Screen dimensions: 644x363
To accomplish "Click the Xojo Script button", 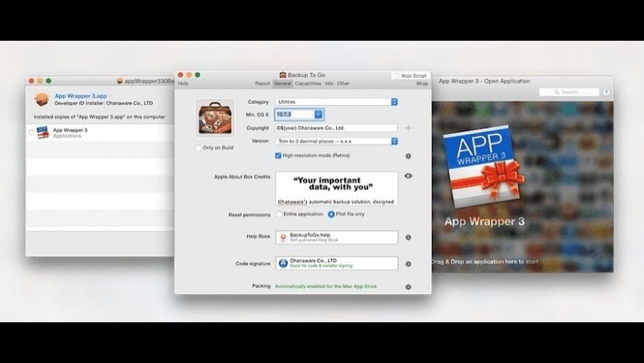I will click(x=410, y=76).
